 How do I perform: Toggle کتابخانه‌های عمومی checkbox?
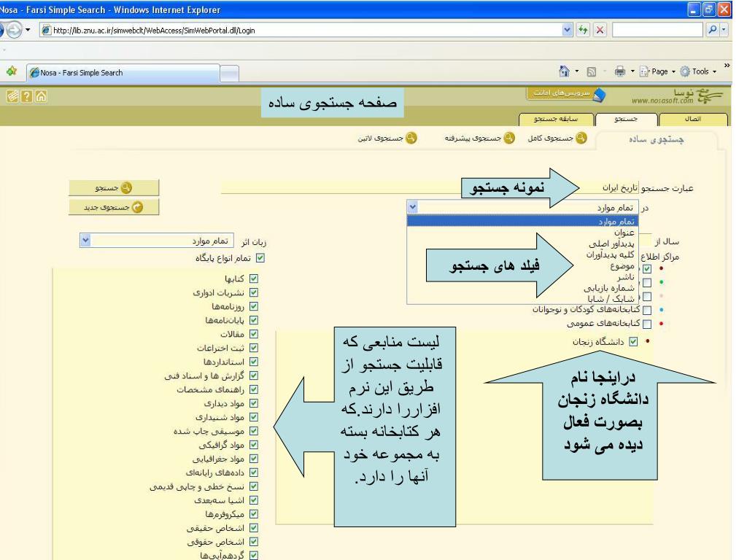point(647,324)
